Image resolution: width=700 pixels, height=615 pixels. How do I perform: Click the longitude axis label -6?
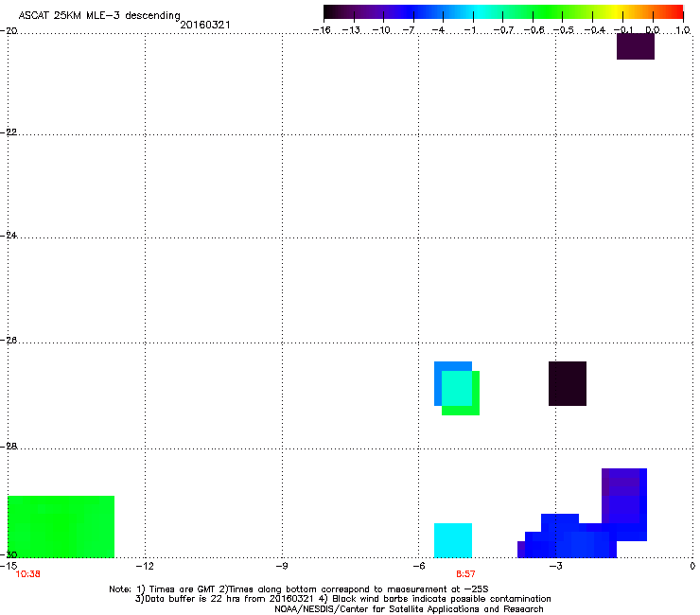tap(418, 566)
